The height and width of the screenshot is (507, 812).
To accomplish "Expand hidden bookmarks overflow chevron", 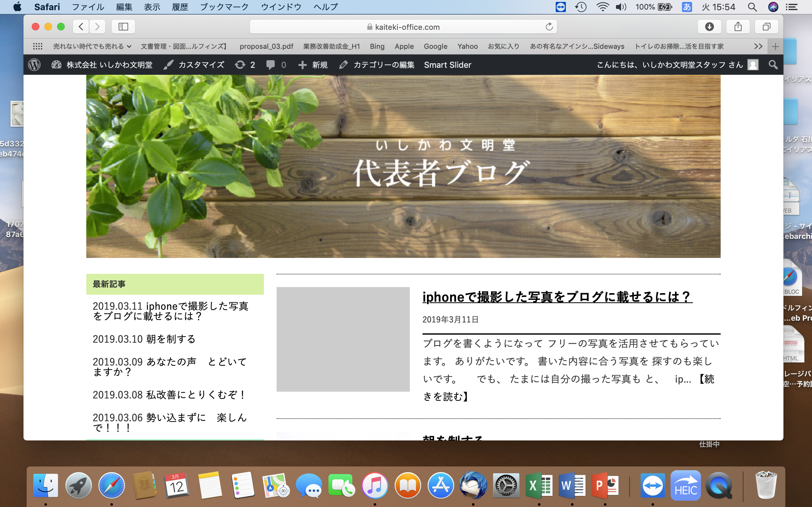I will pyautogui.click(x=758, y=46).
